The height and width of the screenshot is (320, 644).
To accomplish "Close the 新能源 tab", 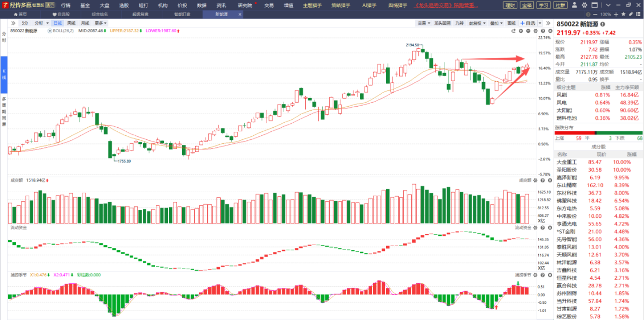I will [x=240, y=14].
